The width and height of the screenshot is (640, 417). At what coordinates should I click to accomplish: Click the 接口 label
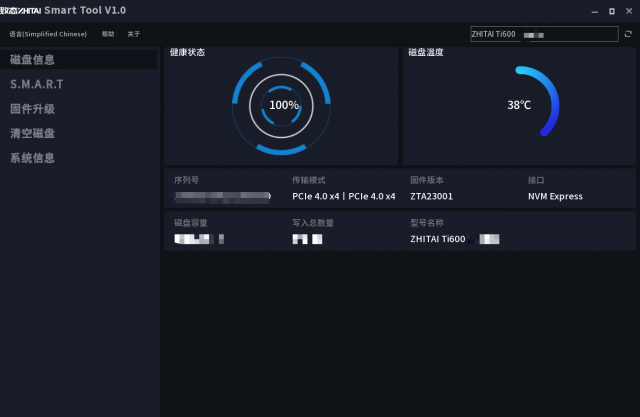pos(536,180)
